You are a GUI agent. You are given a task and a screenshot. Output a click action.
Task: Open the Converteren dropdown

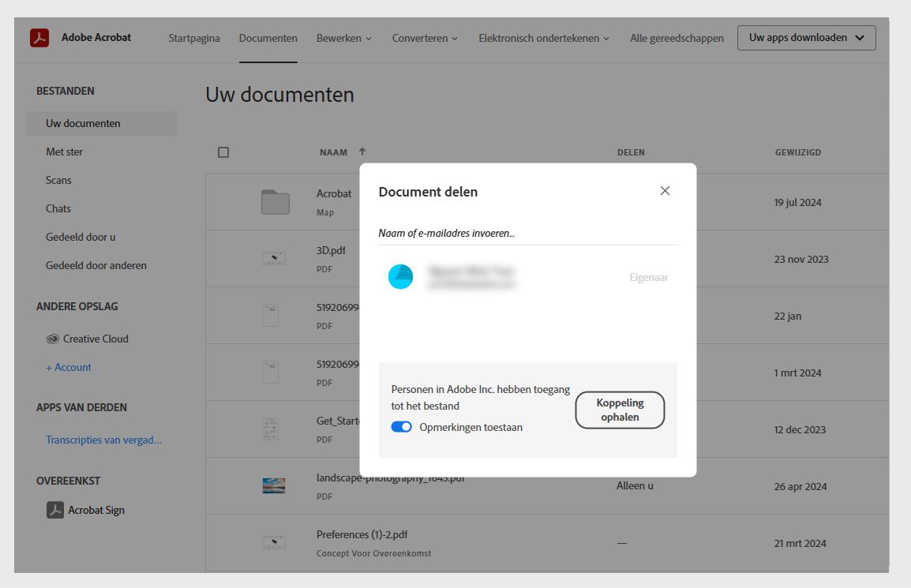[x=424, y=37]
